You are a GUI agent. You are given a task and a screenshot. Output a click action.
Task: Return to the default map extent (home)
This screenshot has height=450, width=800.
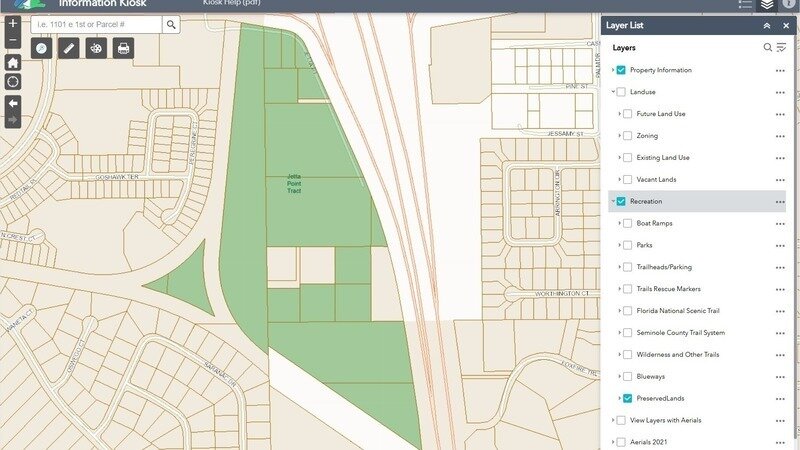12,62
